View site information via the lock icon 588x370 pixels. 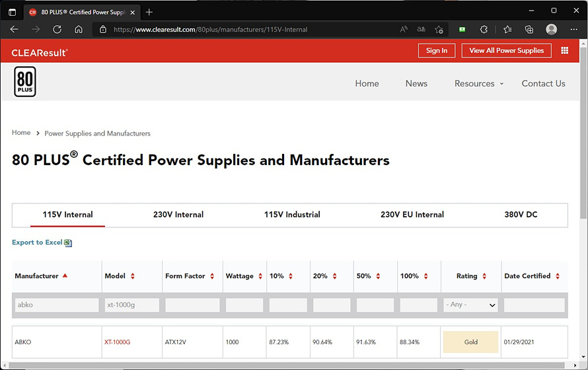click(x=103, y=29)
